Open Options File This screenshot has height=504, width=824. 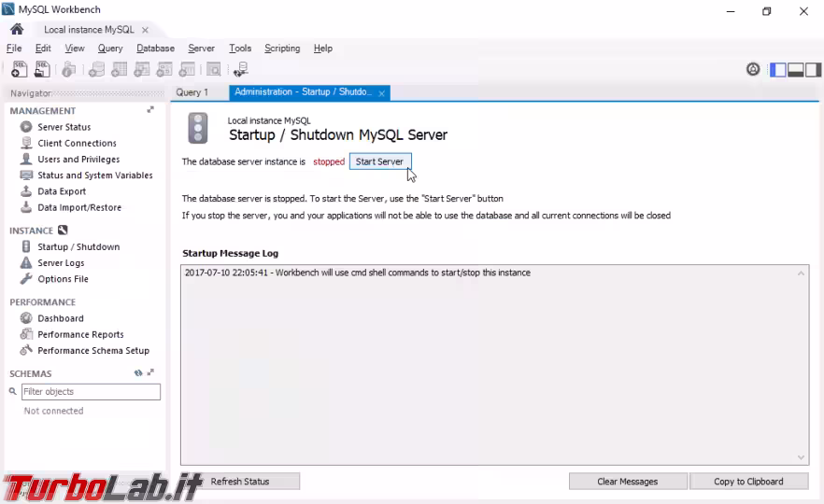pyautogui.click(x=63, y=279)
